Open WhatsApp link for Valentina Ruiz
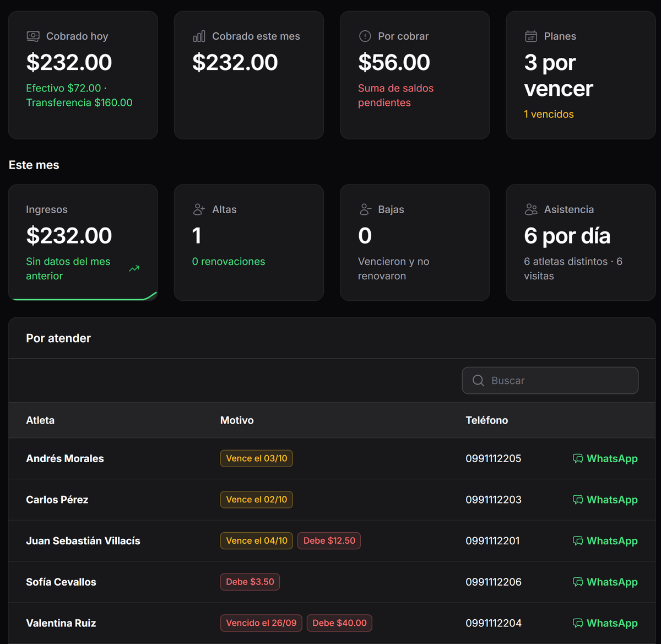This screenshot has height=644, width=661. [605, 623]
